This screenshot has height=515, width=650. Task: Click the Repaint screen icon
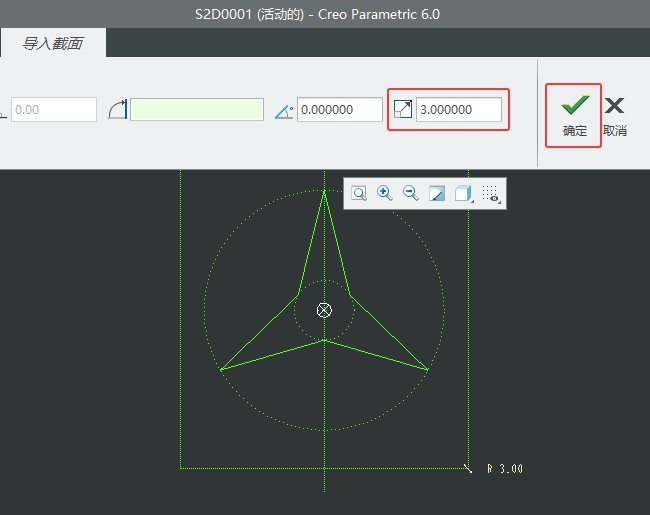click(437, 193)
